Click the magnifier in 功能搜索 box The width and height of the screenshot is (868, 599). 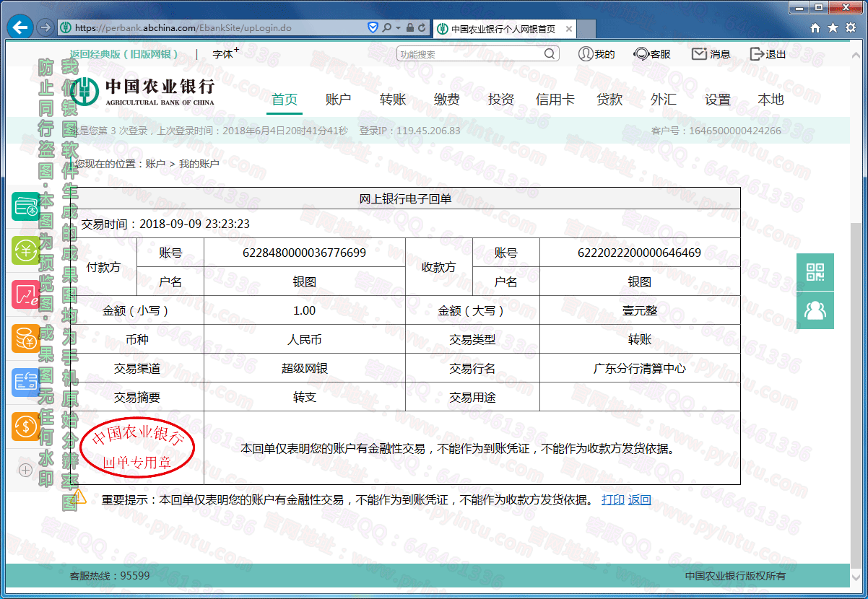[550, 54]
